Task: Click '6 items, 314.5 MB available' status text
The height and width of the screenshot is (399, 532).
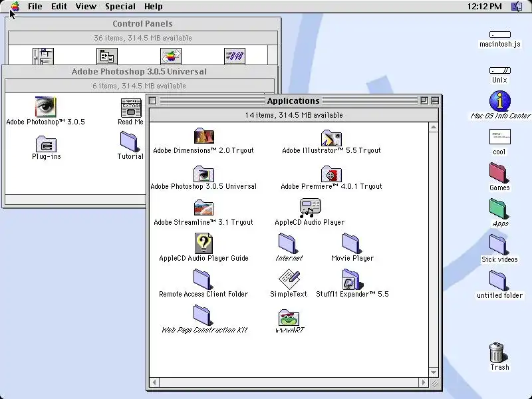Action: pos(139,86)
